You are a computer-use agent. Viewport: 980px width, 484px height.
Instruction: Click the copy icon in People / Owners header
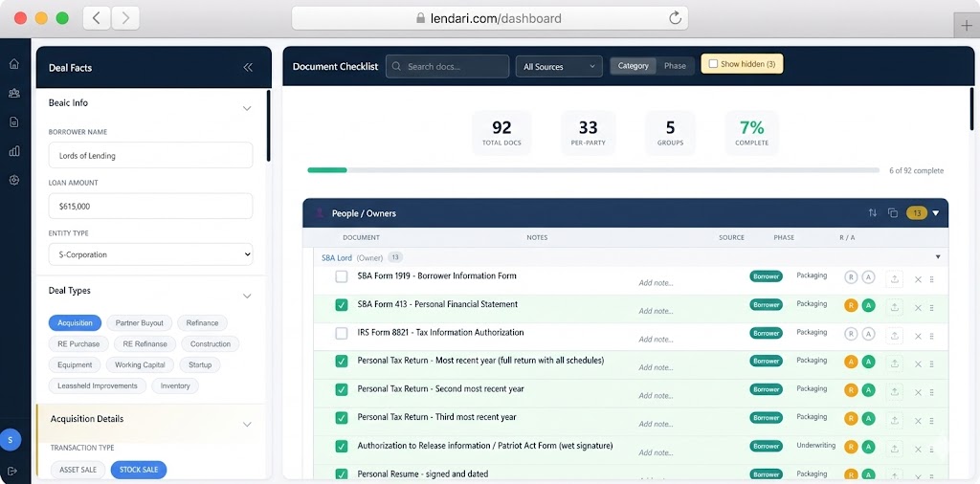(x=893, y=213)
